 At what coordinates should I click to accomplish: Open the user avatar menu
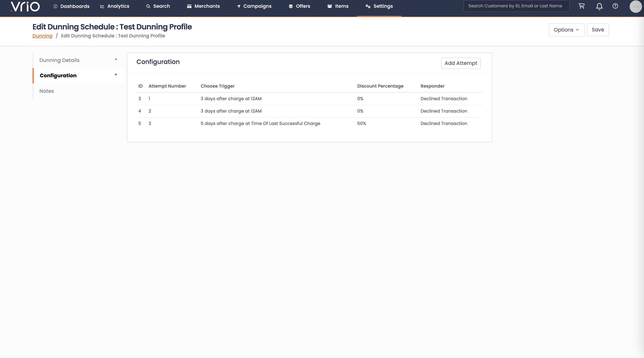tap(635, 7)
